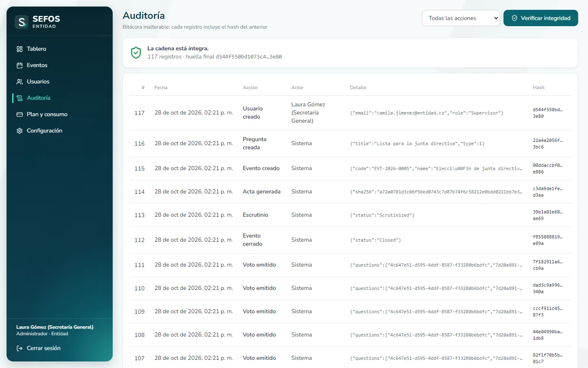Click the Eventos calendar icon
The width and height of the screenshot is (588, 368).
tap(20, 65)
